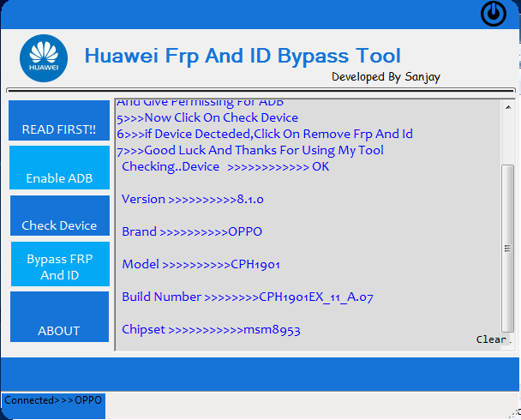
Task: Select the step 6 Remove Frp And Id line
Action: click(265, 134)
